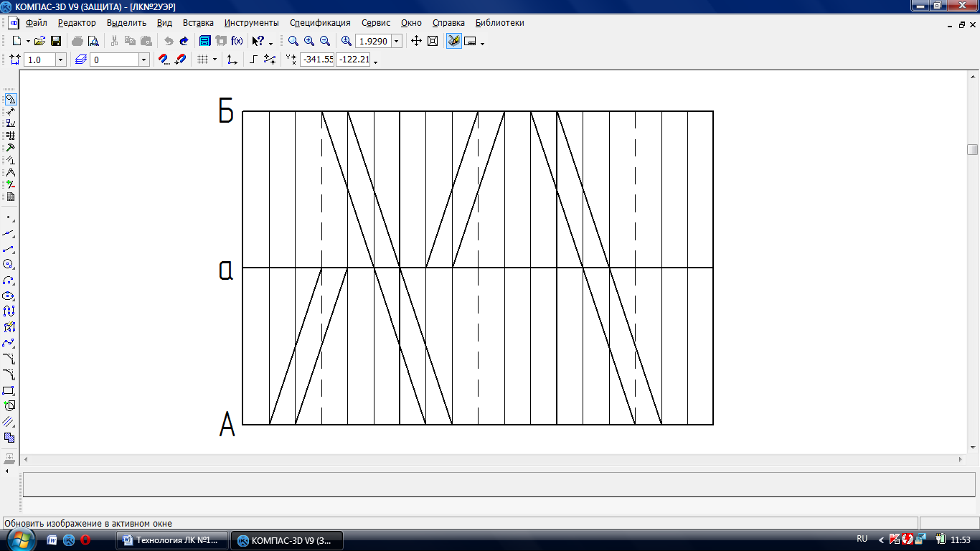This screenshot has width=980, height=551.
Task: Expand the help pointer dropdown arrow
Action: tap(270, 42)
